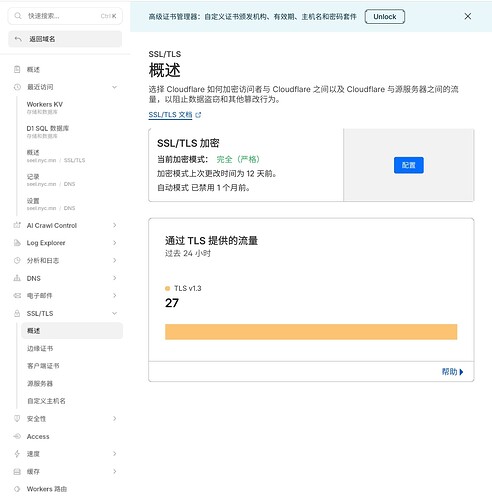
Task: Expand the AI Crawl Control menu
Action: point(114,225)
